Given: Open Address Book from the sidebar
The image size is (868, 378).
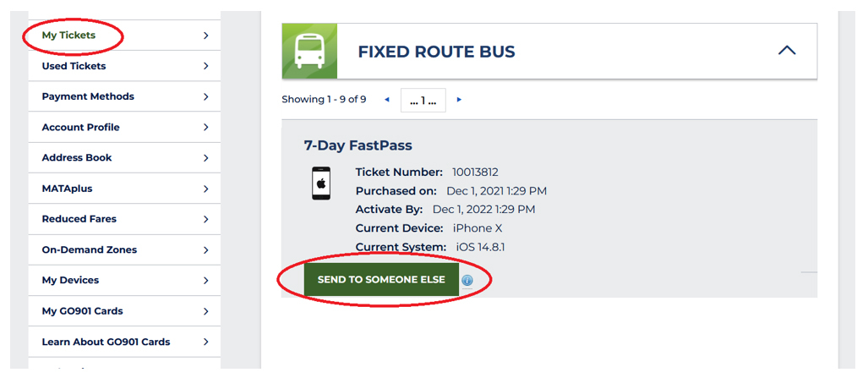Looking at the screenshot, I should 124,158.
